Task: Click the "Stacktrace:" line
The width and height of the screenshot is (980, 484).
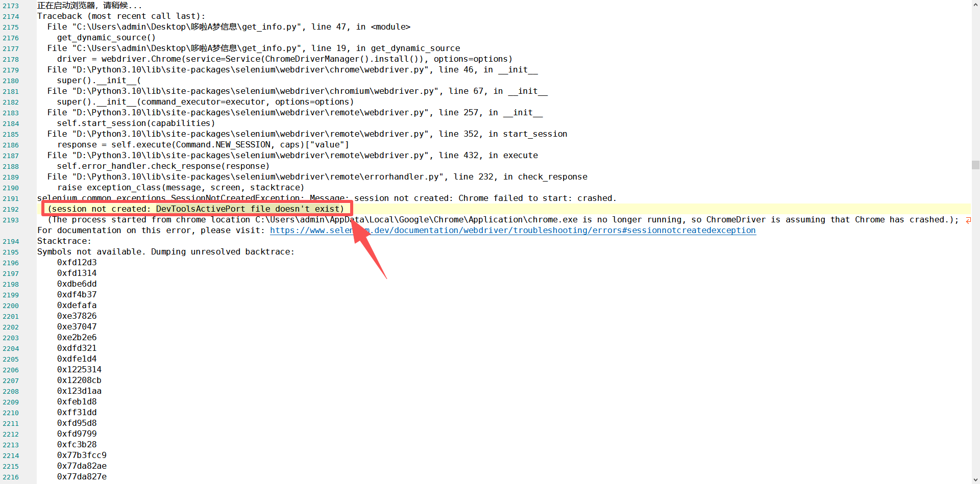Action: point(64,241)
